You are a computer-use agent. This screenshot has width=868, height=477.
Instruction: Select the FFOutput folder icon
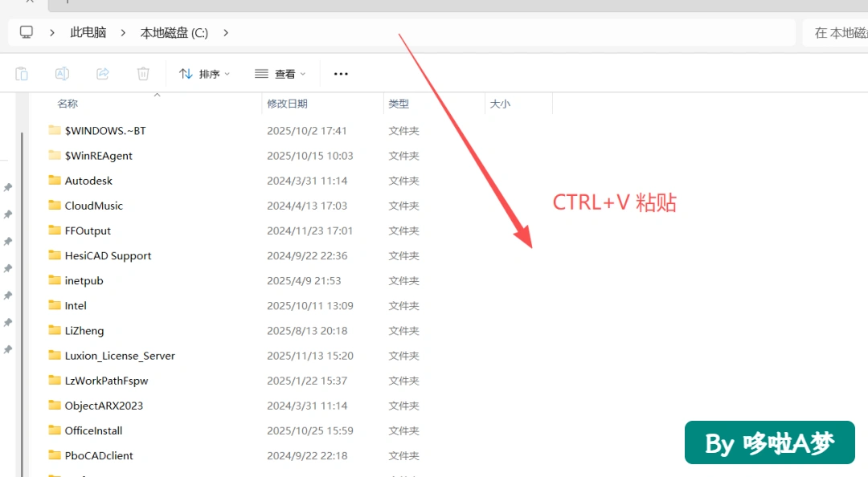(55, 230)
